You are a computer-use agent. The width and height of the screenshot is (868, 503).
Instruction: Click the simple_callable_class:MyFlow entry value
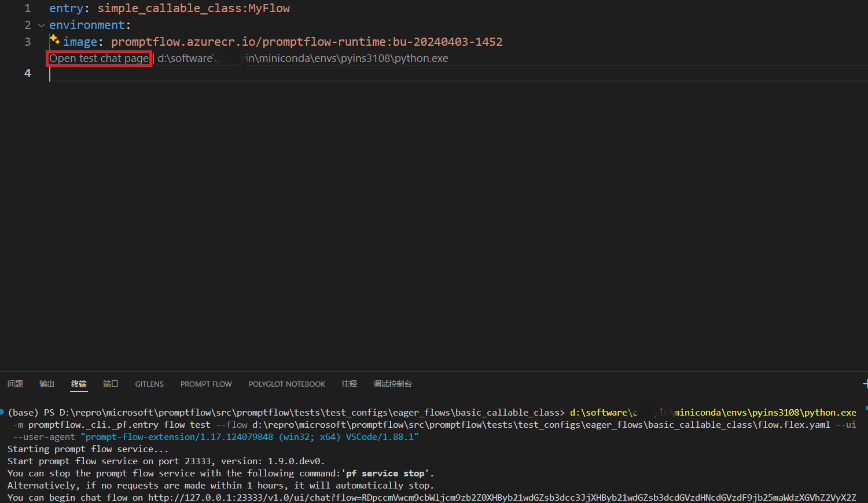[x=194, y=9]
